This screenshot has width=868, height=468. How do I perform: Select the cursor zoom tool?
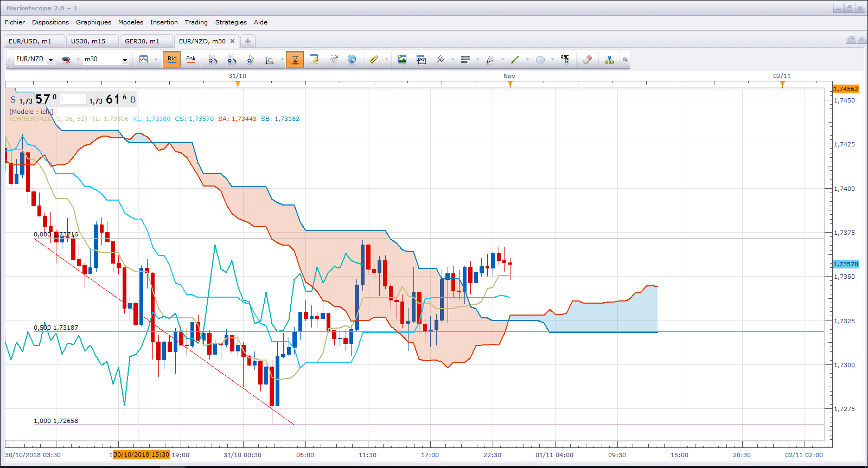click(x=251, y=60)
